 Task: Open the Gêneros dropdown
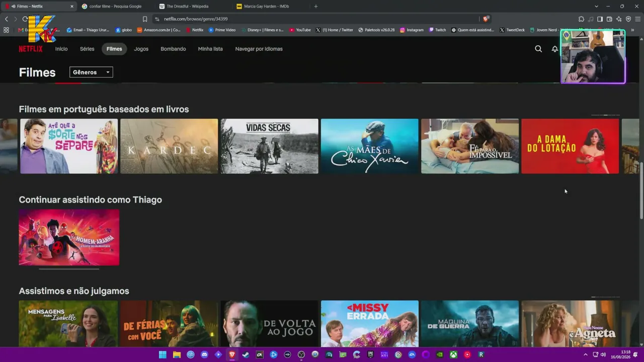[91, 72]
